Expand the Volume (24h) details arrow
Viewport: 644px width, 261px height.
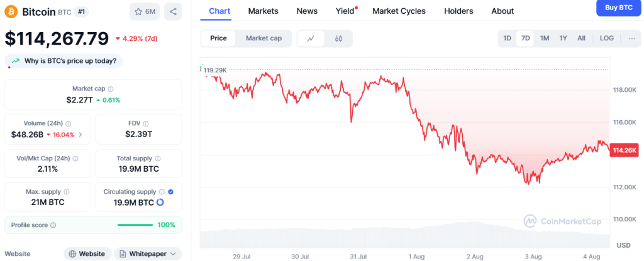pos(80,135)
